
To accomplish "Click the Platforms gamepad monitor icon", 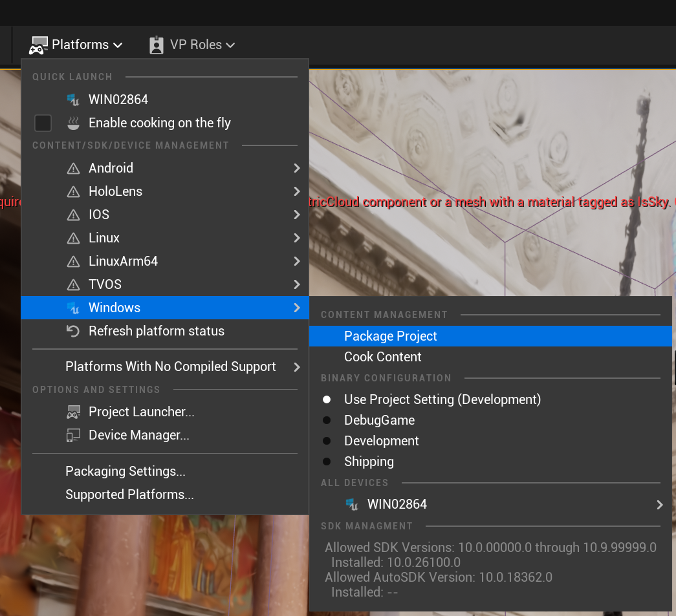I will pos(38,45).
